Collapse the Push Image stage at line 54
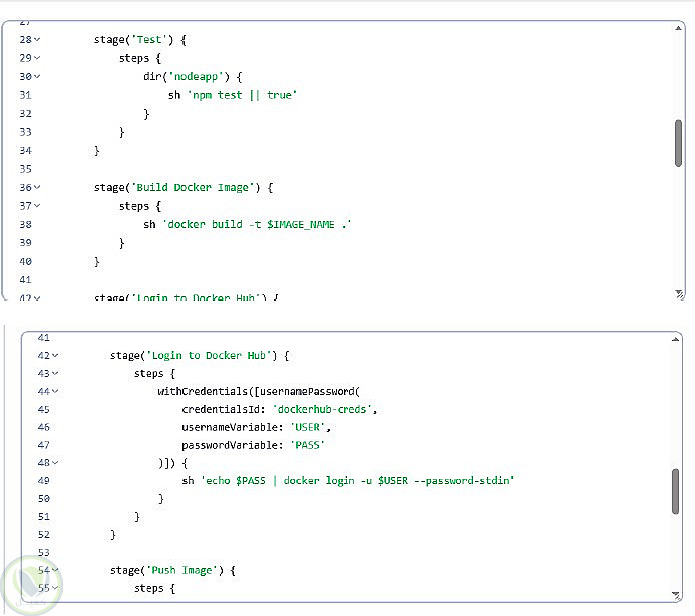 [55, 570]
